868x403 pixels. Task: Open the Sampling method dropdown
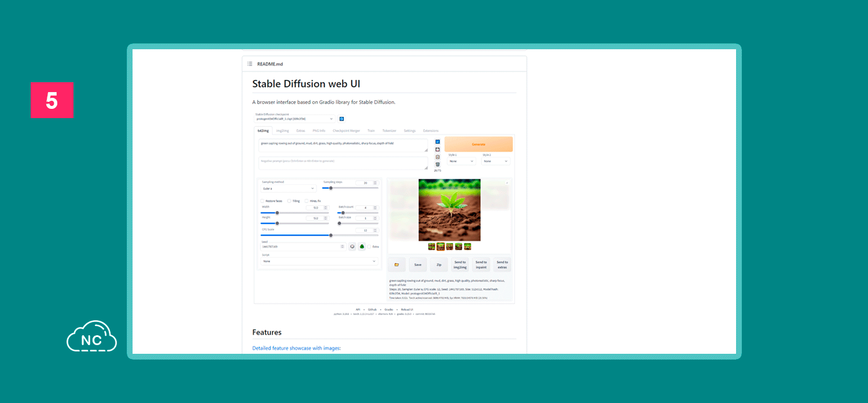(288, 188)
